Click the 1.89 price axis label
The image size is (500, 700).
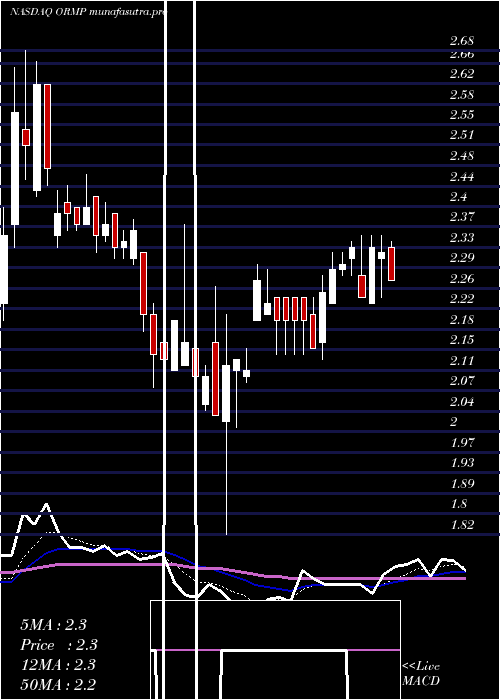pyautogui.click(x=462, y=484)
